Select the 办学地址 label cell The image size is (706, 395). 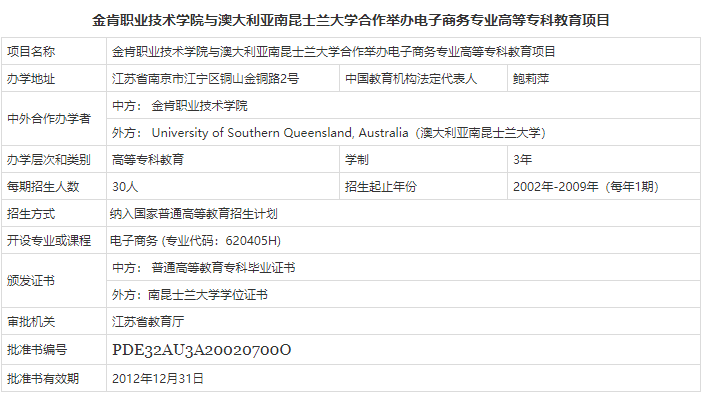point(54,79)
